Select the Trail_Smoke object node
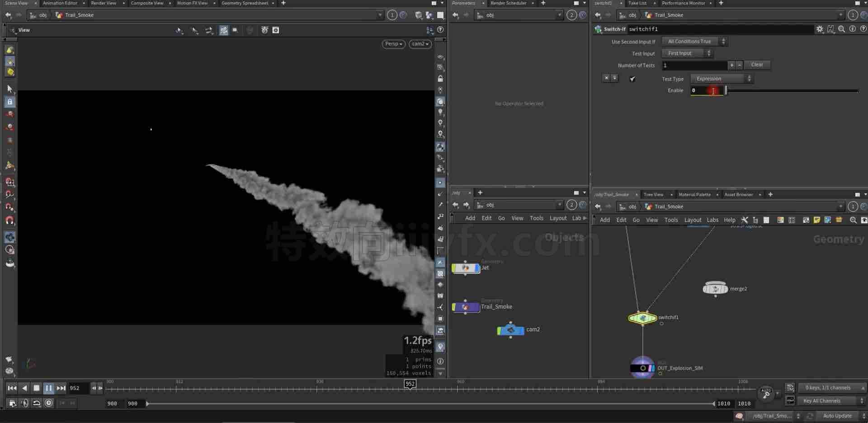 pos(466,307)
